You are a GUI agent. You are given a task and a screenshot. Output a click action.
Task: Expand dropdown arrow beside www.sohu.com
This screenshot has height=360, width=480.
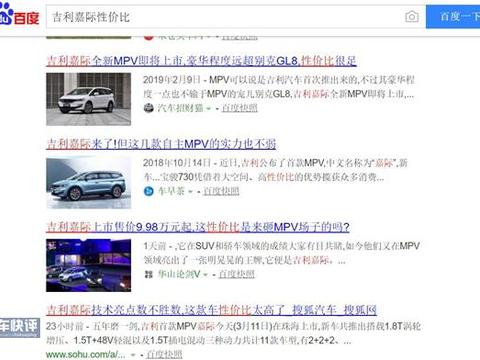pyautogui.click(x=133, y=355)
